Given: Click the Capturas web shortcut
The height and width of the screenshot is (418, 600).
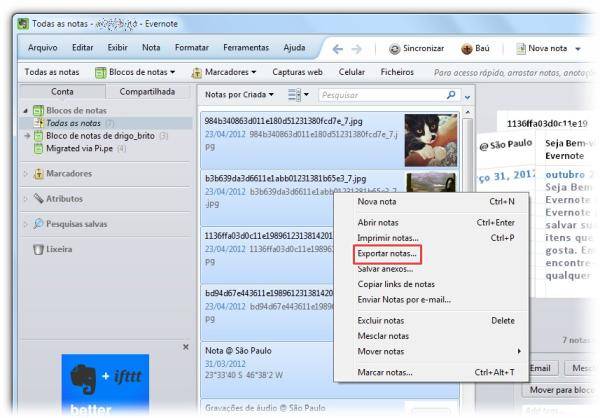Looking at the screenshot, I should pos(297,72).
